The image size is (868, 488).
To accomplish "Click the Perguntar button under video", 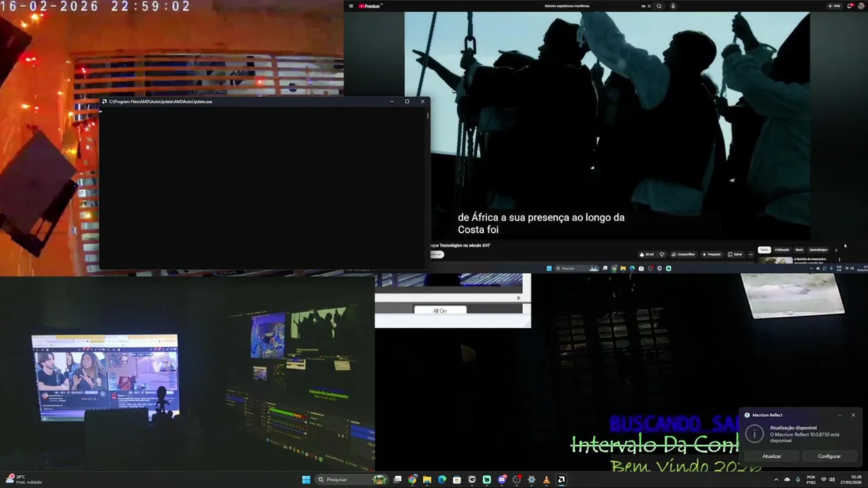I will point(711,254).
